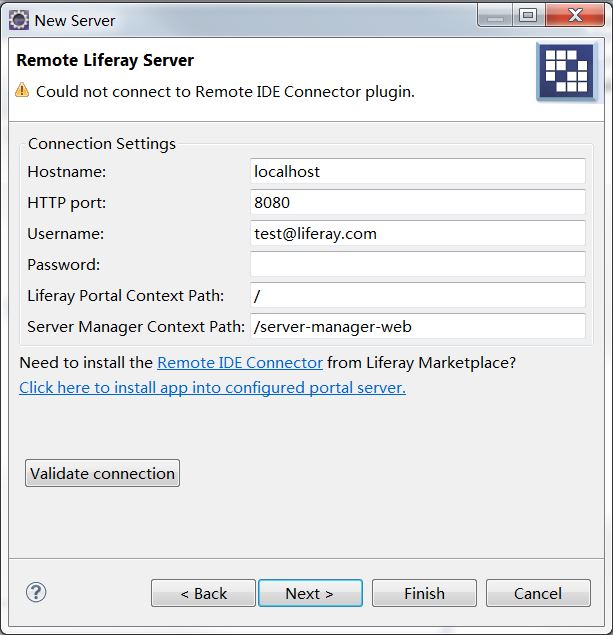Click the 'Could not connect to Remote IDE Connector plugin' message

[x=225, y=92]
